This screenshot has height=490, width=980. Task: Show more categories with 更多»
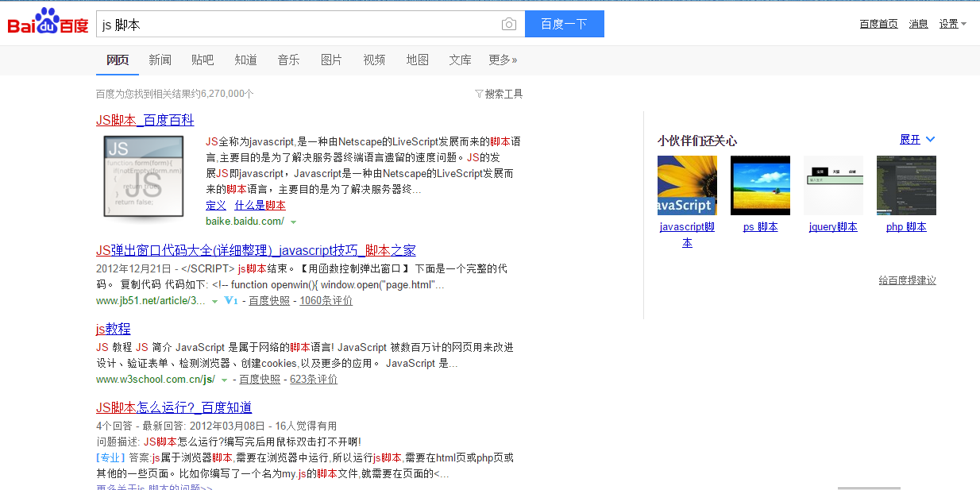pos(503,60)
